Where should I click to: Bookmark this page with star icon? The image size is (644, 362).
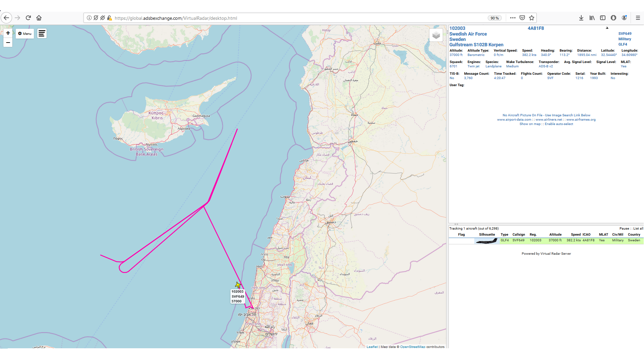(x=532, y=18)
